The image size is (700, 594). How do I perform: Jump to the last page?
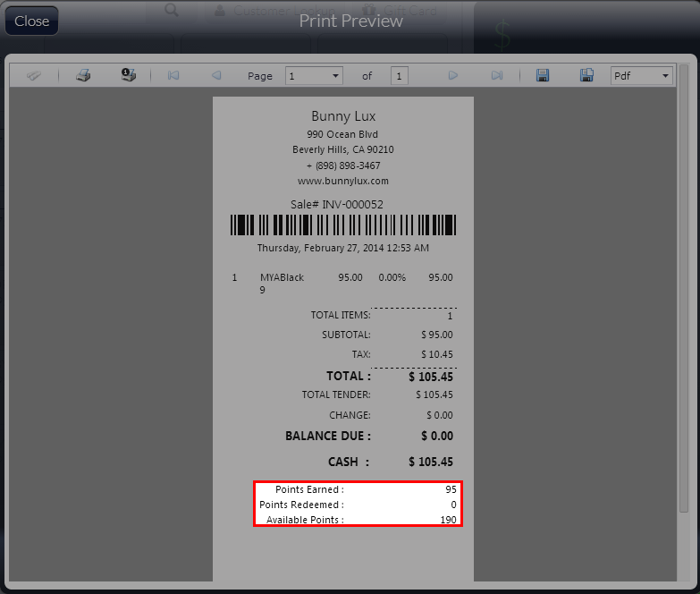click(x=497, y=76)
